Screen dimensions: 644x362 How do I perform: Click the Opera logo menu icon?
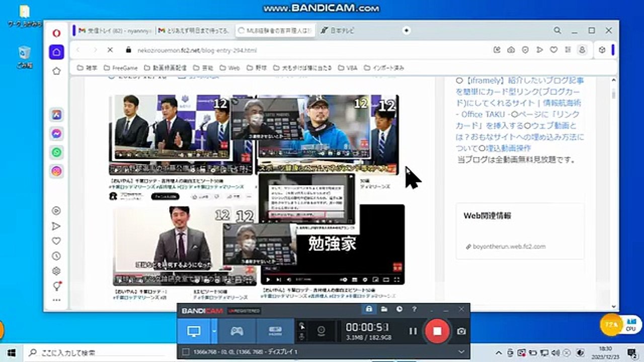pos(56,33)
